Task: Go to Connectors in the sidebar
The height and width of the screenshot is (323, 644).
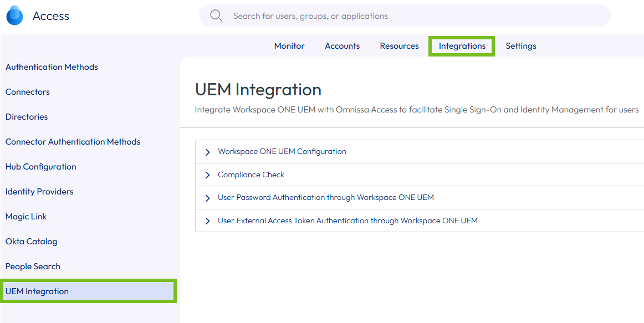Action: (28, 92)
